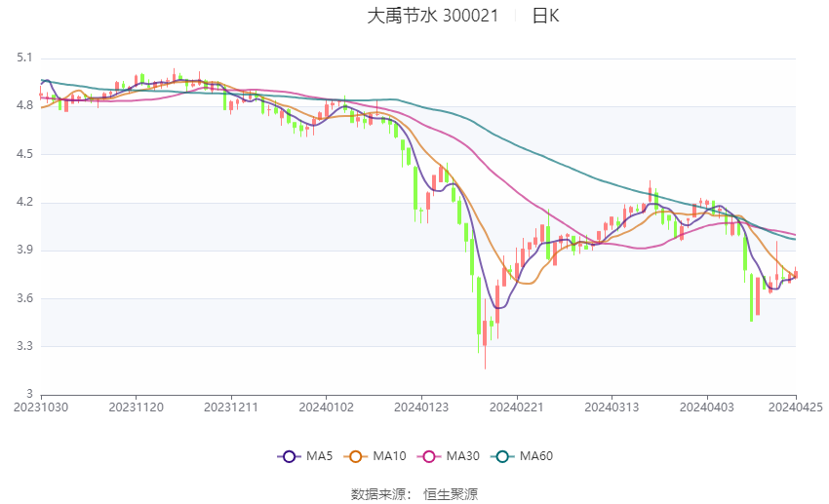Hide the MA60 series via its label
Viewport: 829px width, 504px height.
click(x=535, y=456)
